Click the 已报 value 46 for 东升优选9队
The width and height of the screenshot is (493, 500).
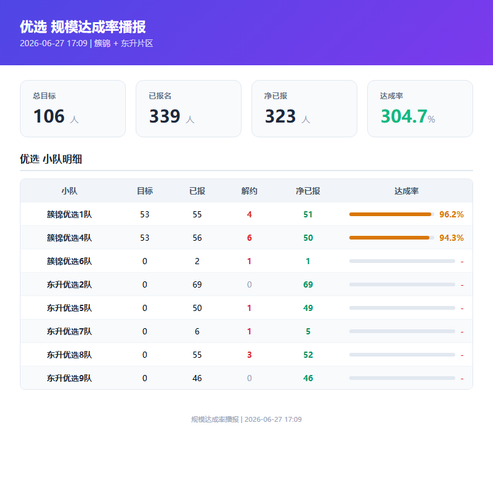[x=197, y=378]
